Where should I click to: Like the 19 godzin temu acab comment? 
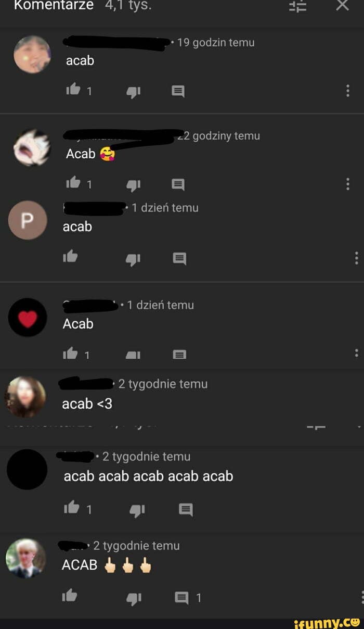72,91
